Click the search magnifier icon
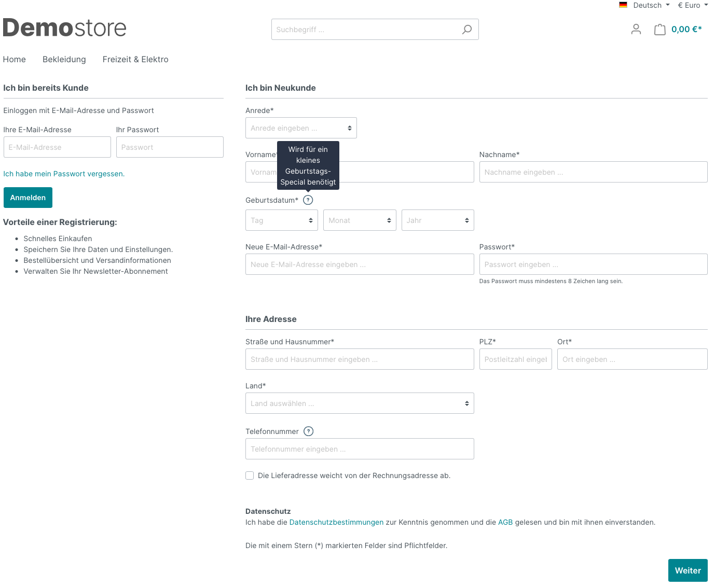 (467, 30)
